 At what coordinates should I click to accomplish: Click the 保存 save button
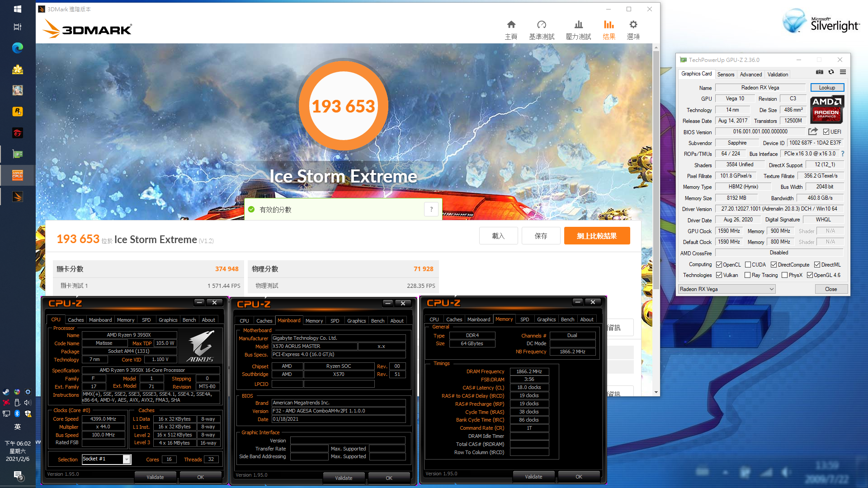click(541, 236)
